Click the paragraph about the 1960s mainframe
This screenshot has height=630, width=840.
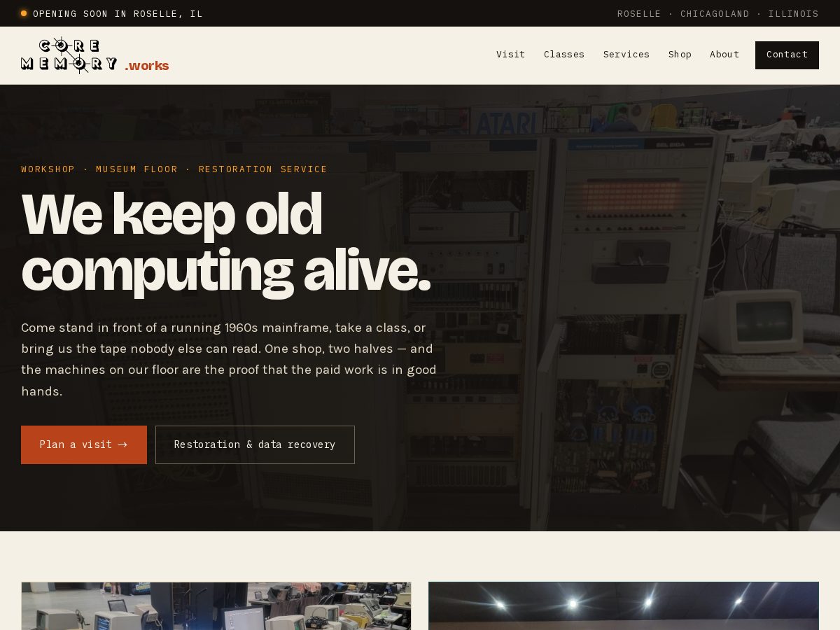click(229, 359)
